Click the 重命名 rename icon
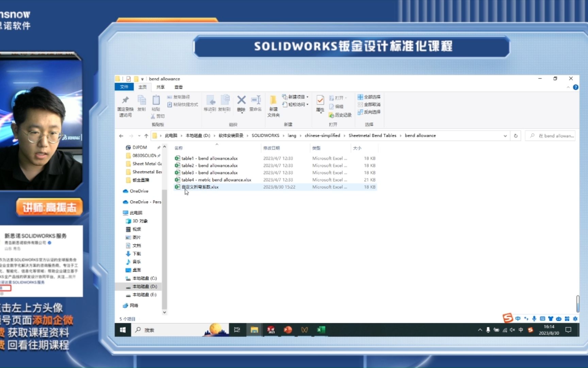Viewport: 588px width, 368px height. (x=256, y=100)
